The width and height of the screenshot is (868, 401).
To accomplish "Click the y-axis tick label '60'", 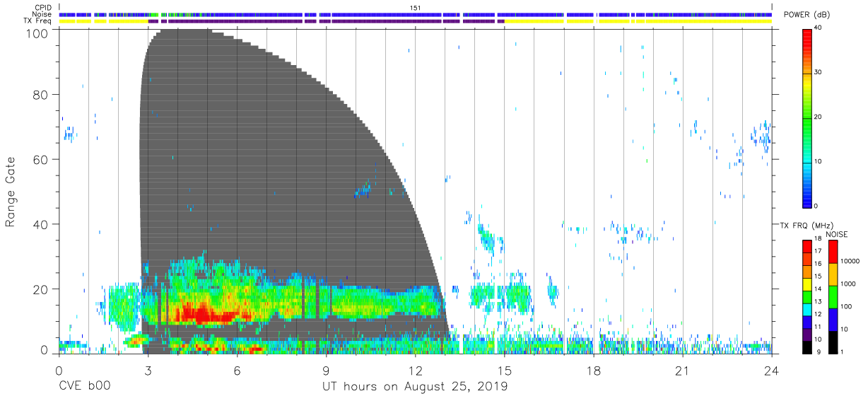I will pyautogui.click(x=42, y=159).
